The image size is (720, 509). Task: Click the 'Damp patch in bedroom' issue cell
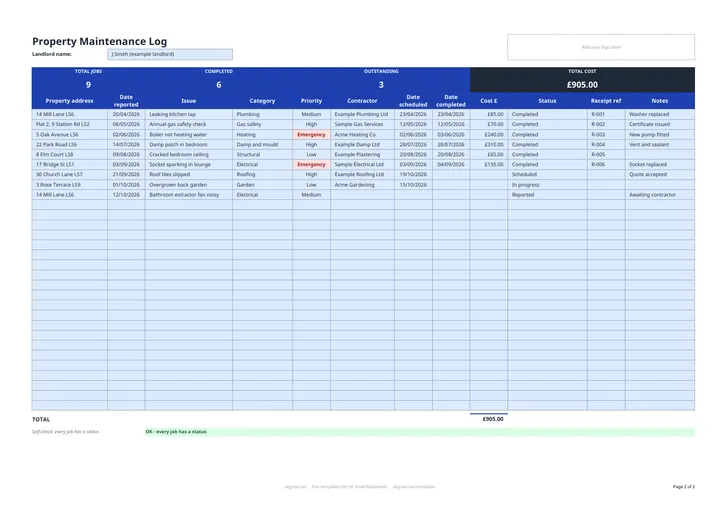point(189,144)
